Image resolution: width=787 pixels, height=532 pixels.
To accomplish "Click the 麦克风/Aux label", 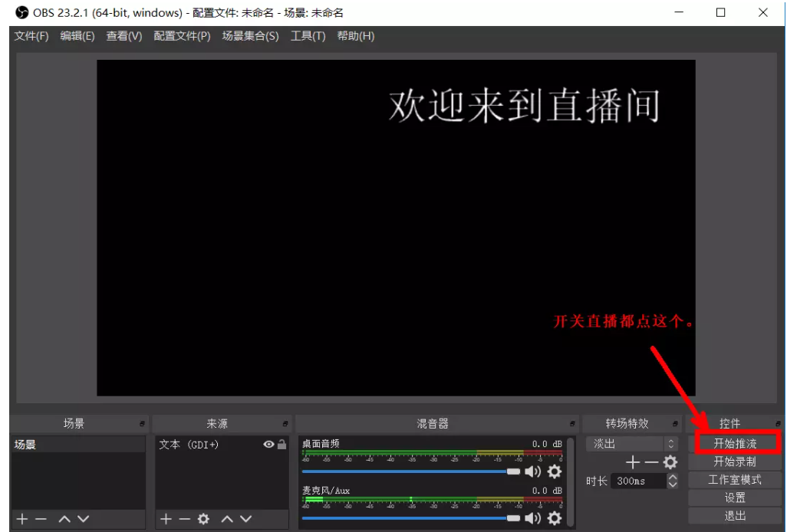I will pyautogui.click(x=326, y=491).
